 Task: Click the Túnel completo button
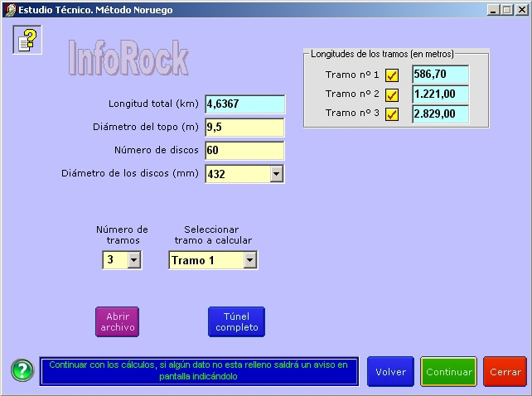pyautogui.click(x=236, y=322)
